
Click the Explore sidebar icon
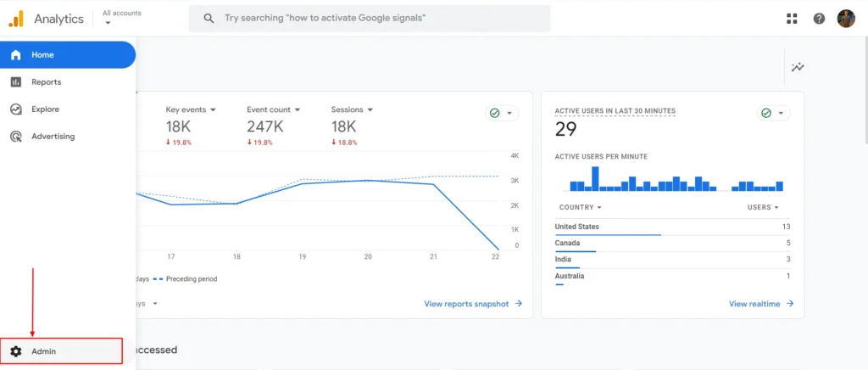pyautogui.click(x=16, y=109)
